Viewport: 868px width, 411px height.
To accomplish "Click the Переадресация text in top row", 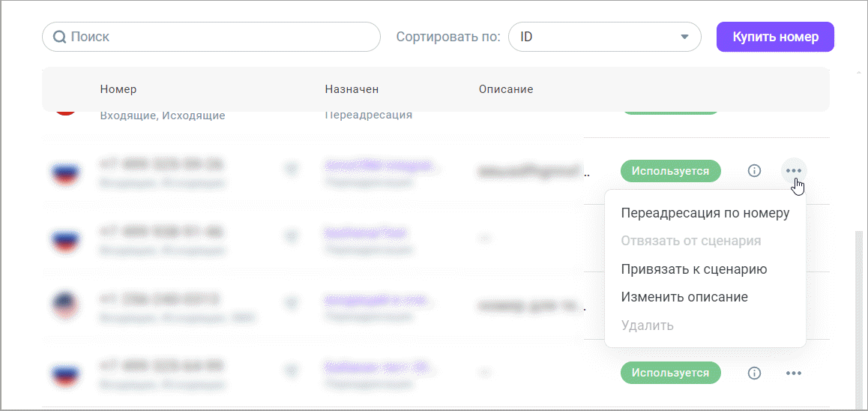I will point(369,115).
